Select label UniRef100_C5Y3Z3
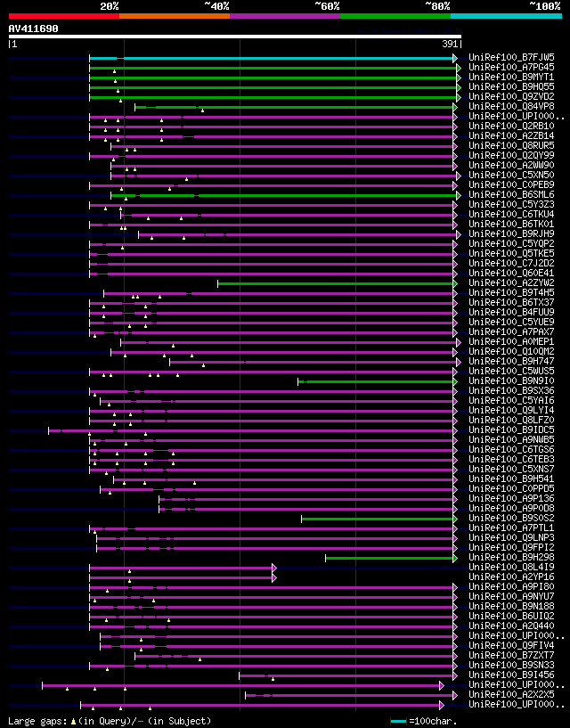570x728 pixels. point(511,204)
